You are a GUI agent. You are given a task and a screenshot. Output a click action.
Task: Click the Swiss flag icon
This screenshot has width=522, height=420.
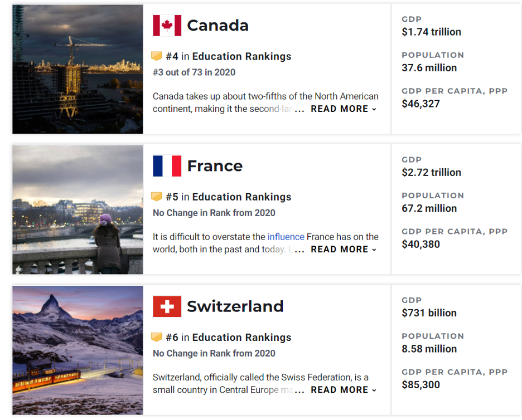[x=167, y=306]
